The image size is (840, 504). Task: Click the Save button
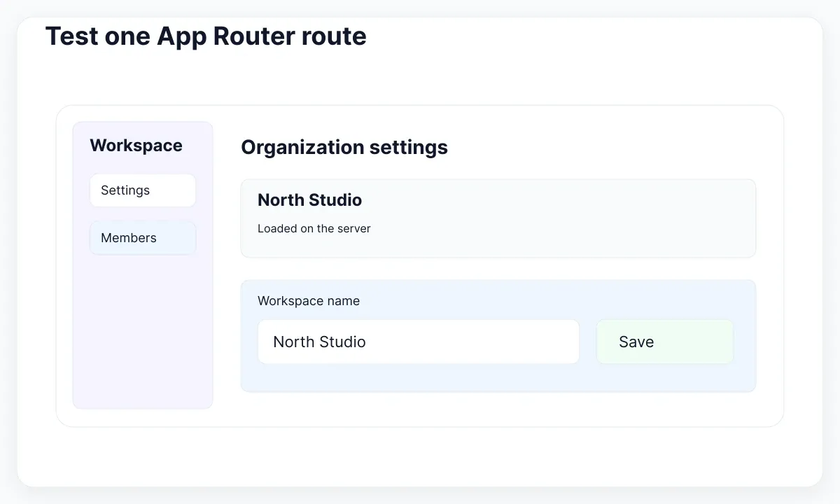[665, 342]
